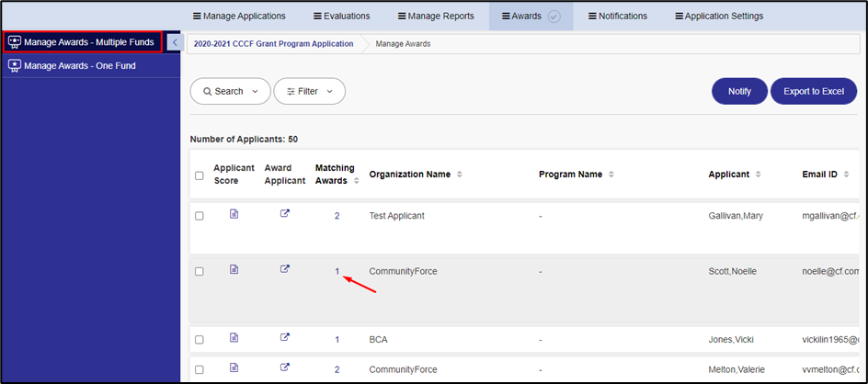Sort by Program Name column arrows
The image size is (868, 384).
611,175
